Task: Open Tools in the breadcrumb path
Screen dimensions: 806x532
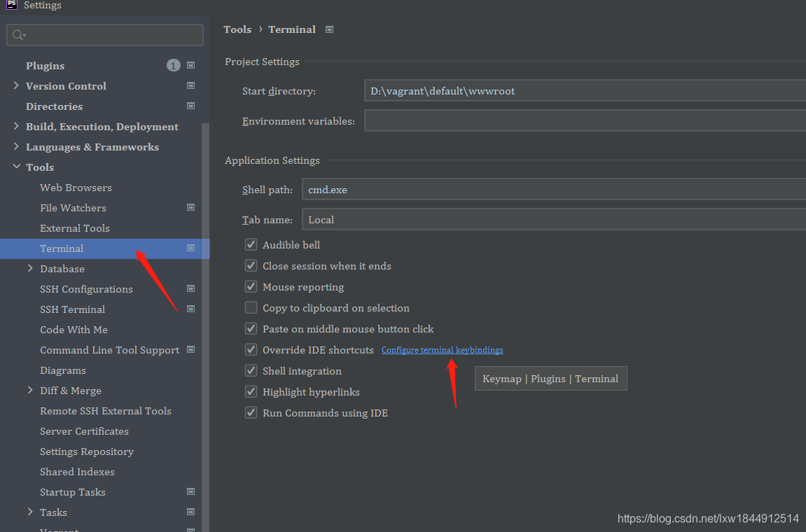Action: point(237,29)
